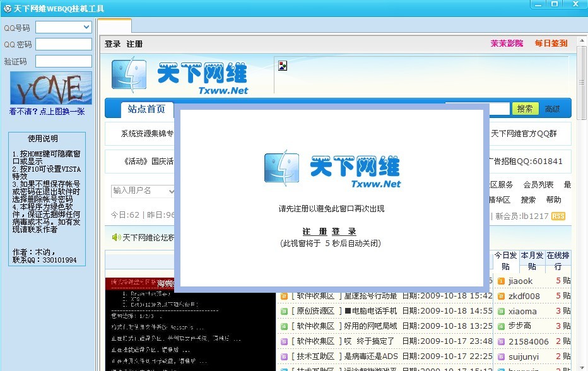
Task: Click the app icon in the title bar
Action: click(8, 9)
